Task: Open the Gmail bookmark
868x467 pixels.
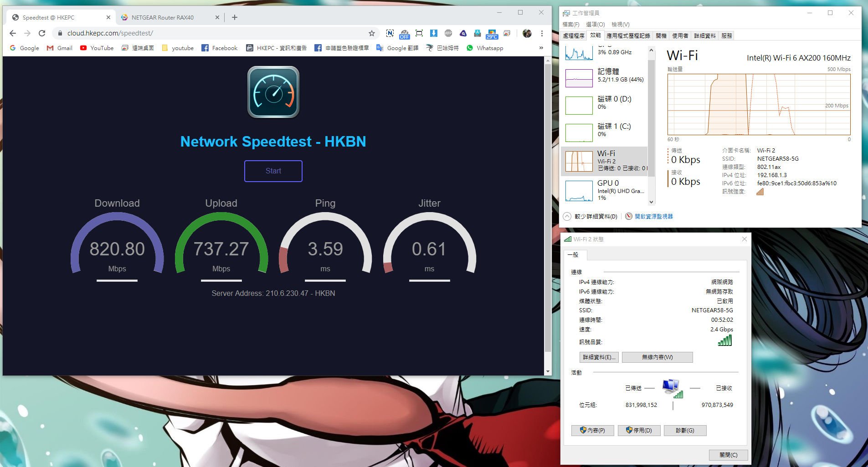Action: [x=60, y=48]
